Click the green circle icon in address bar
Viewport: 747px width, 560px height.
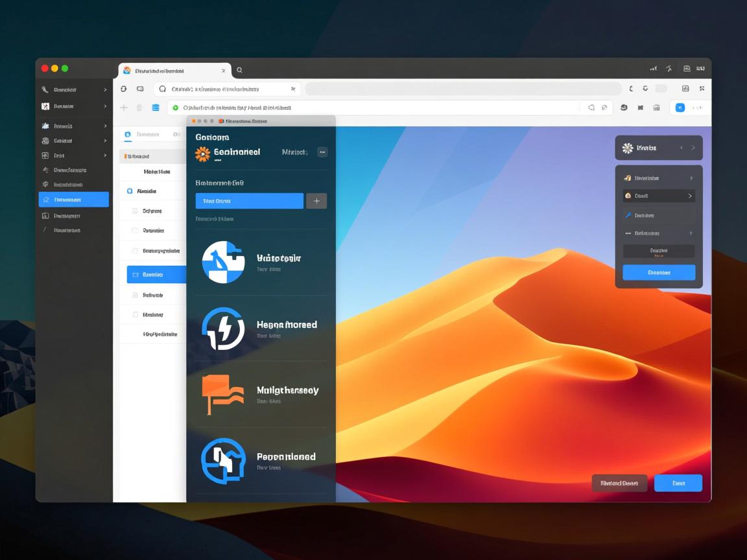[176, 108]
